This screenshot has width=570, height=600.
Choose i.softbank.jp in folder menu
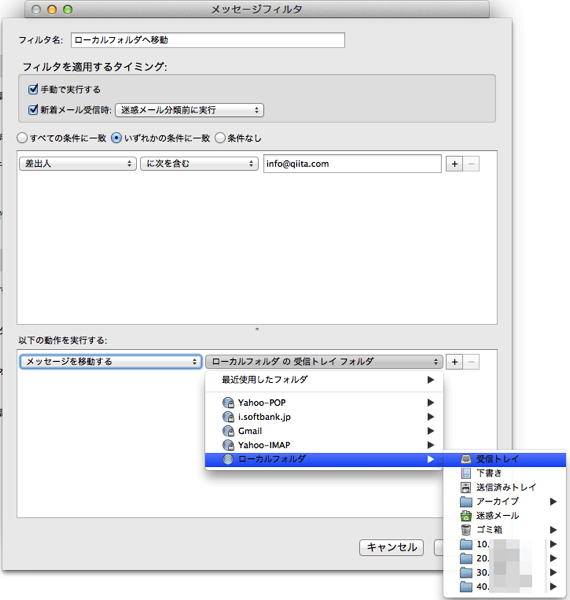324,417
